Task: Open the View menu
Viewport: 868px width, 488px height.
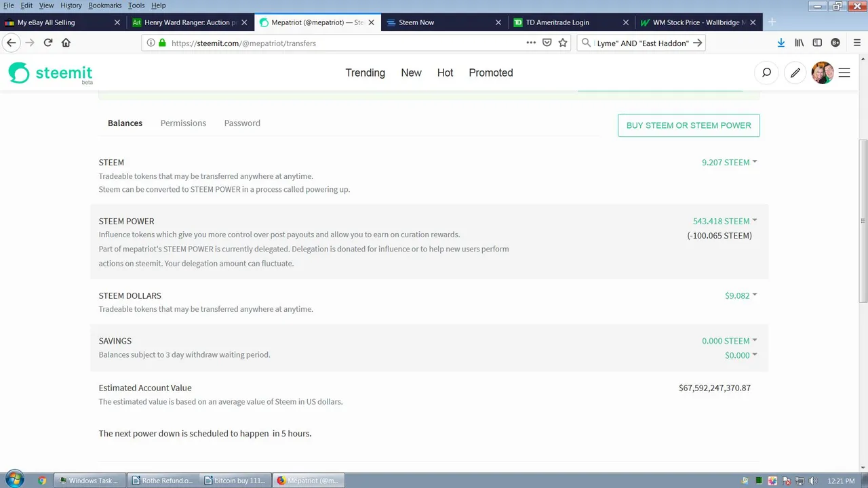Action: [x=46, y=5]
